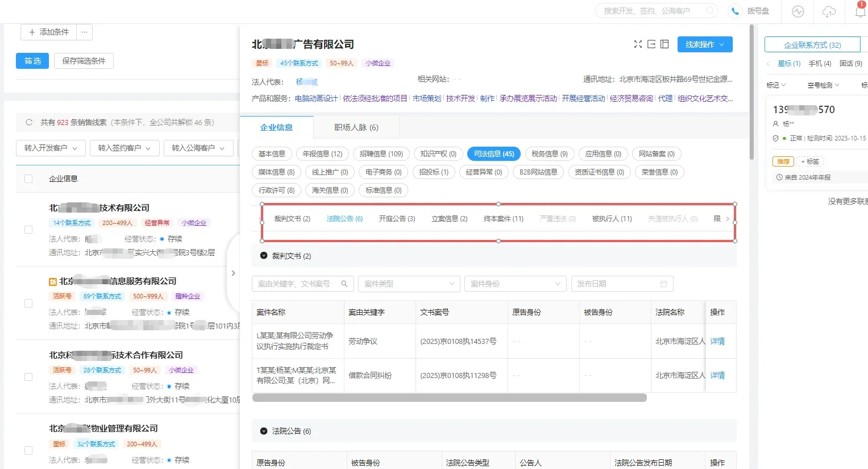Open the 转入签约客户 dropdown
868x469 pixels.
click(124, 148)
